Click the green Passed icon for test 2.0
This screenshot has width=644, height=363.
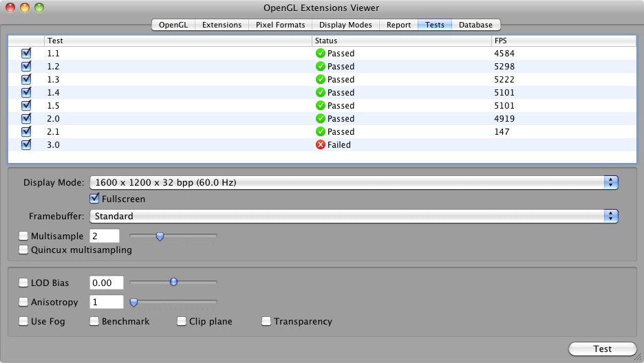[x=321, y=118]
